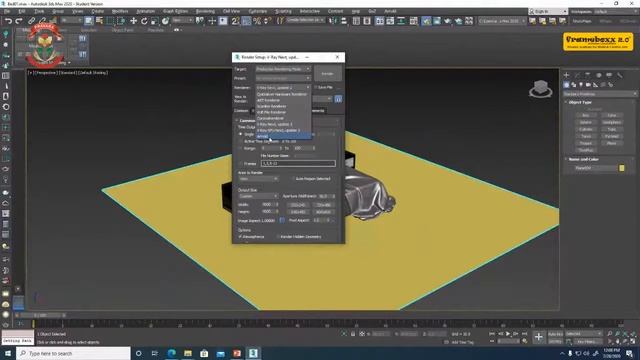
Task: Activate the Select and Scale tool
Action: [x=155, y=21]
